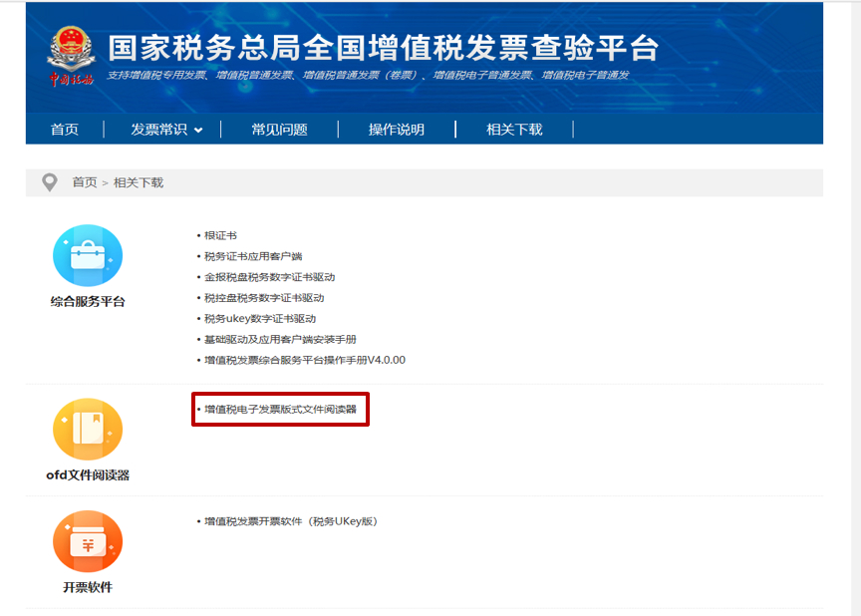Open 基础驱动及应用客户端安装手册
861x616 pixels.
tap(280, 339)
